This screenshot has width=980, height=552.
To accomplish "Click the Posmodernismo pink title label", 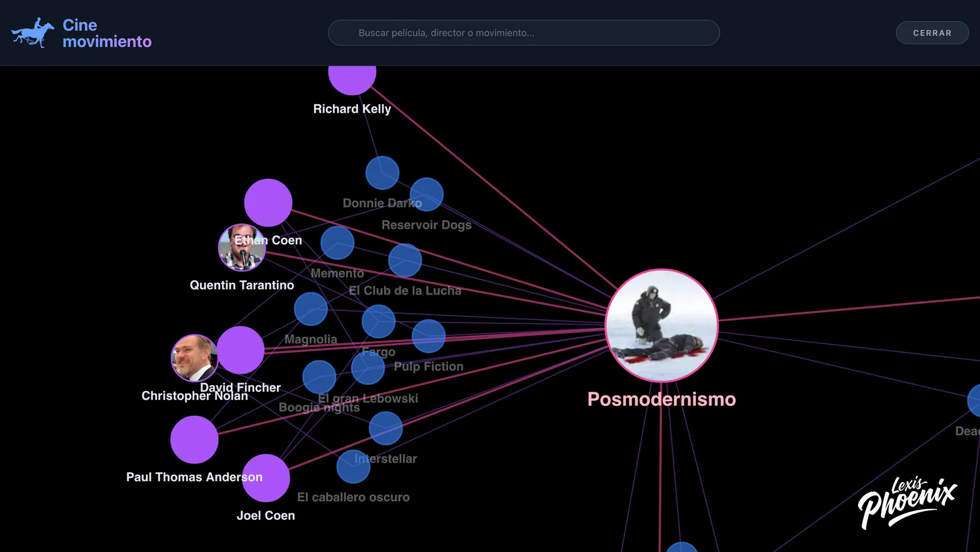I will pos(661,399).
